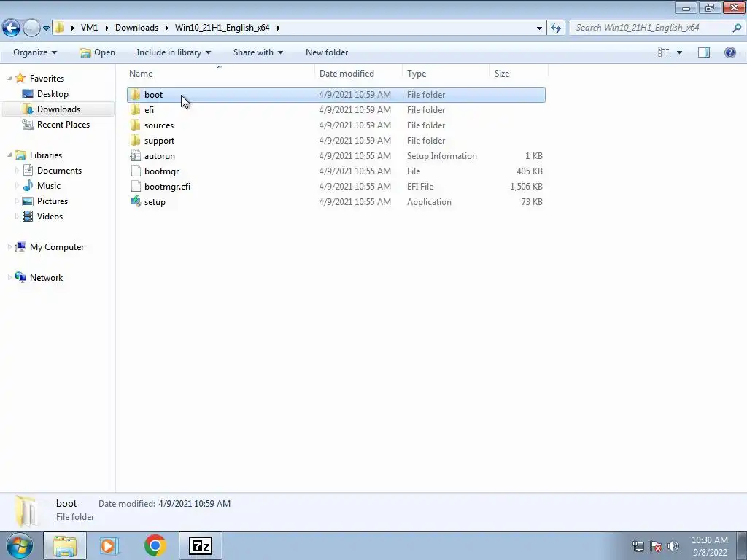Select Network in navigation pane
Viewport: 747px width, 560px height.
[x=46, y=277]
